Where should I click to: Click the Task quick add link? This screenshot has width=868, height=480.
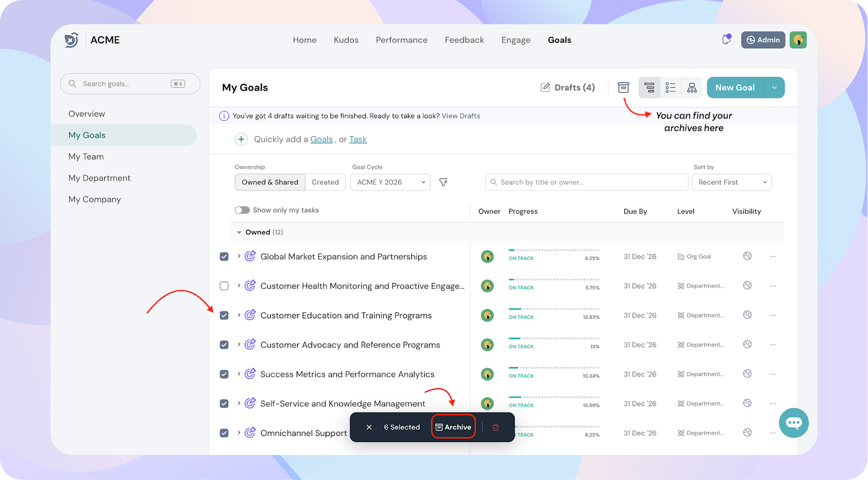pyautogui.click(x=358, y=139)
